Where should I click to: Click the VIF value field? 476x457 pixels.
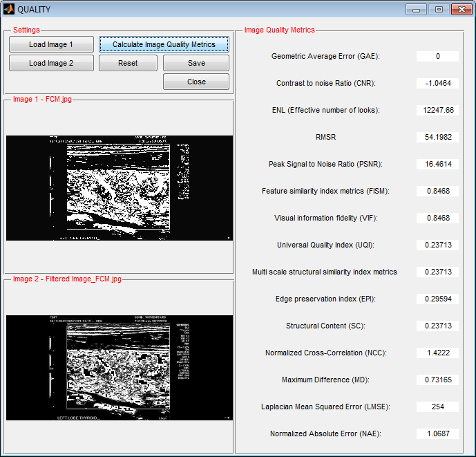click(x=437, y=218)
